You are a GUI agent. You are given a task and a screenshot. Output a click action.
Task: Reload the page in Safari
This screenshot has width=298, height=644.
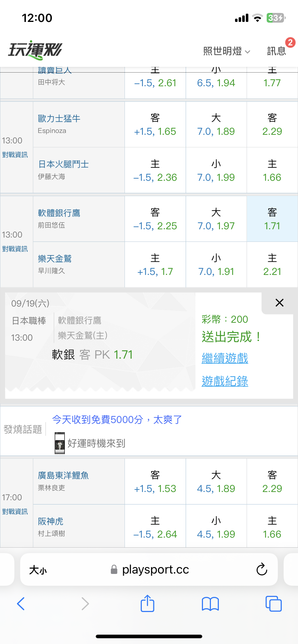[x=262, y=569]
